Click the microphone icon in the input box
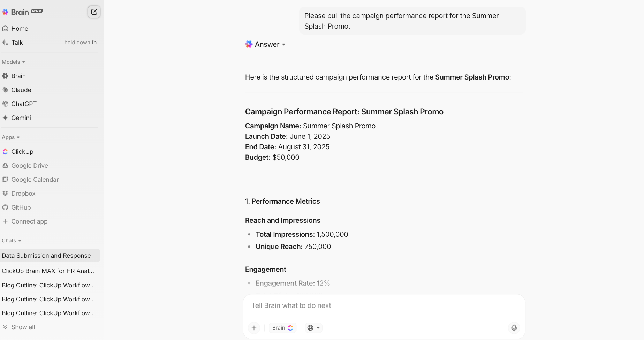This screenshot has height=340, width=644. pyautogui.click(x=514, y=328)
